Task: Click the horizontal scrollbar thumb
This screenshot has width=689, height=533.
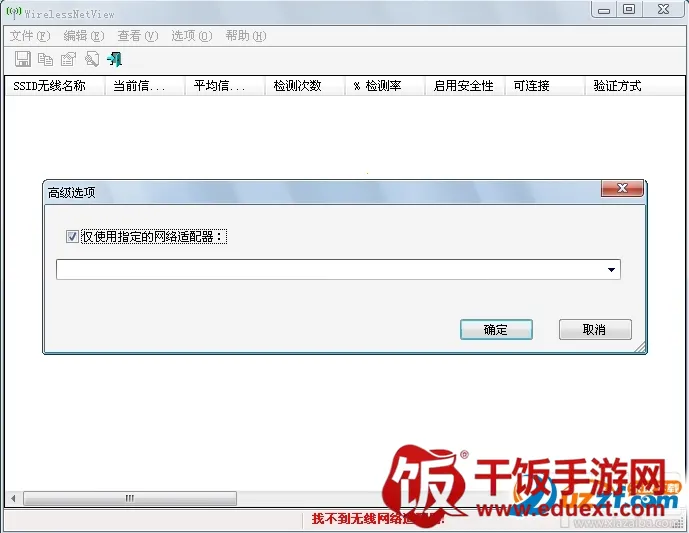Action: pos(130,498)
